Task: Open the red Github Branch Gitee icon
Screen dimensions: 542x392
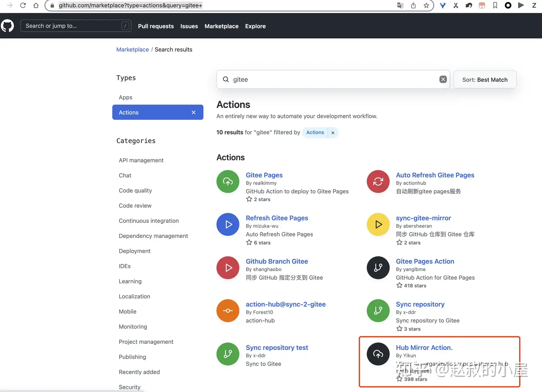Action: 228,268
